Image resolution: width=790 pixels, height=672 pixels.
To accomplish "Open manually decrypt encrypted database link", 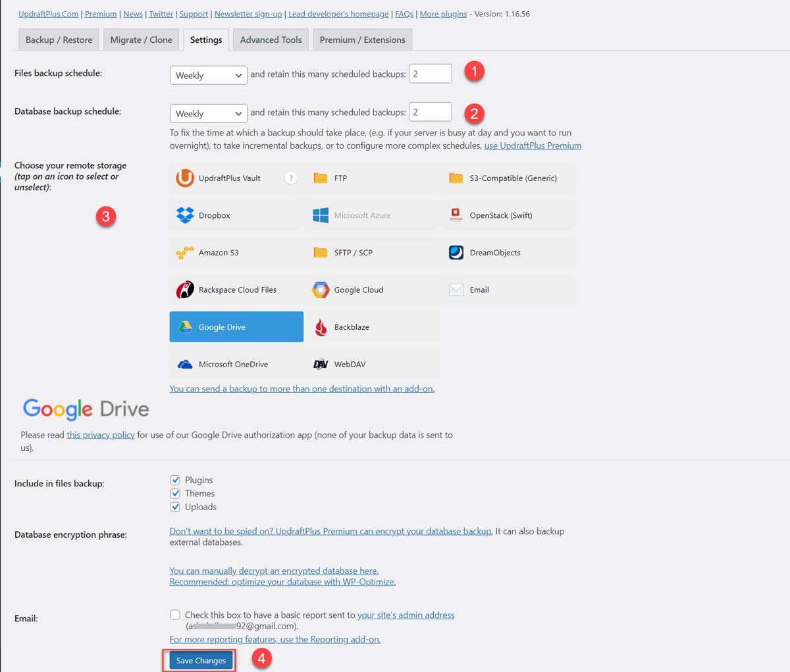I will (274, 571).
